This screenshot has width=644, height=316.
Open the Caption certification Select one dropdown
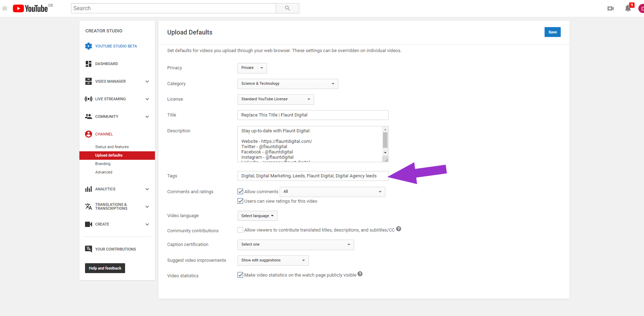[296, 245]
